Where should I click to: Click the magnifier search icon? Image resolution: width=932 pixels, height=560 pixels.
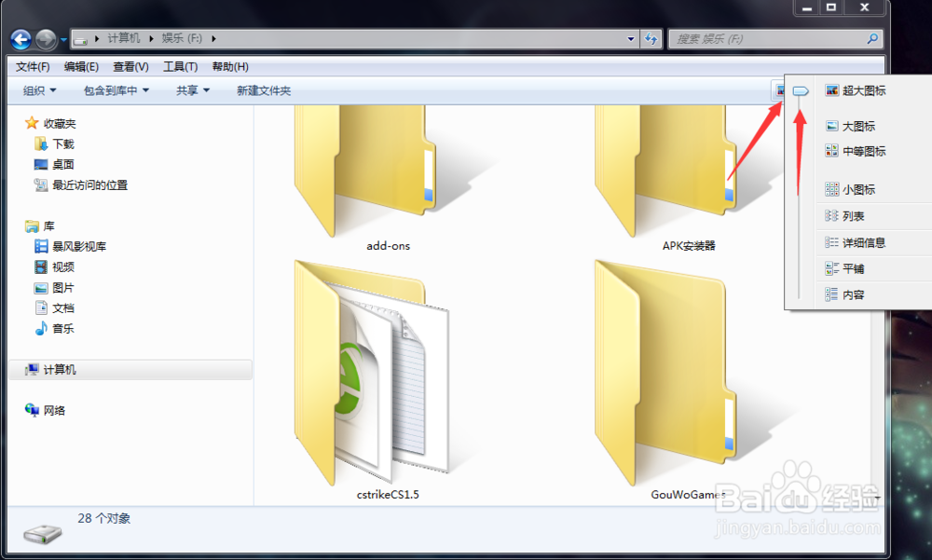[872, 39]
